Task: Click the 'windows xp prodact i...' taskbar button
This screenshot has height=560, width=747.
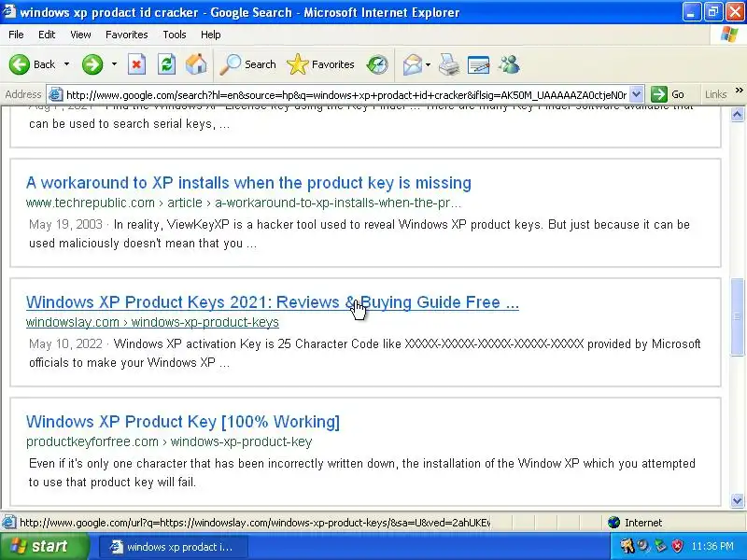Action: click(174, 547)
